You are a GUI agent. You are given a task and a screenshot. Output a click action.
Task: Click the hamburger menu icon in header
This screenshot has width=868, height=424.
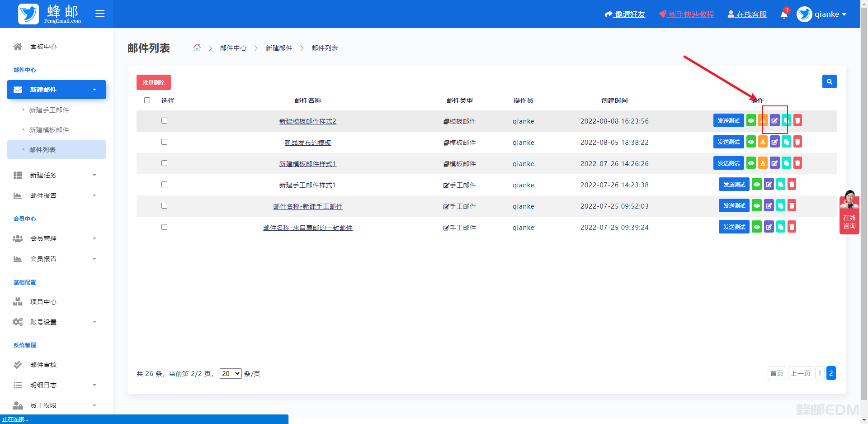[x=100, y=14]
